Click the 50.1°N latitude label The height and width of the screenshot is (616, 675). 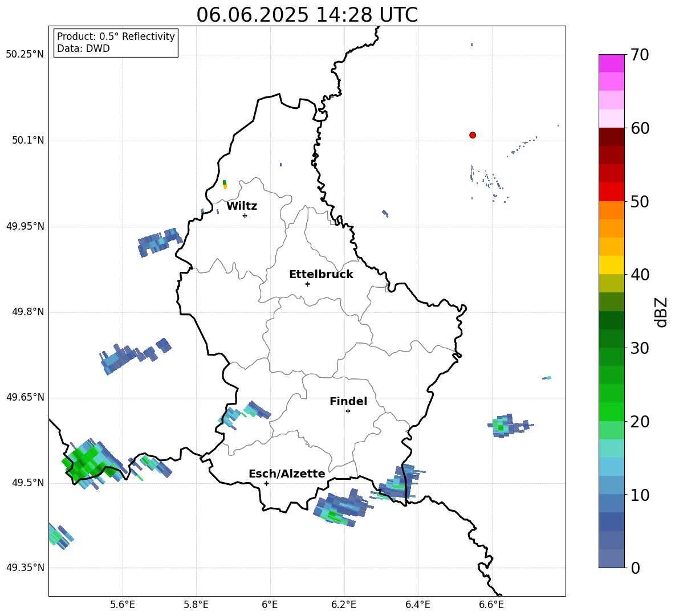(x=28, y=141)
